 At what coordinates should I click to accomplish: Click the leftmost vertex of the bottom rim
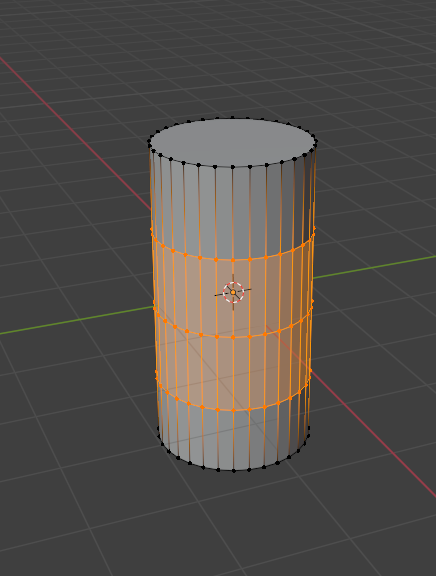pos(158,428)
